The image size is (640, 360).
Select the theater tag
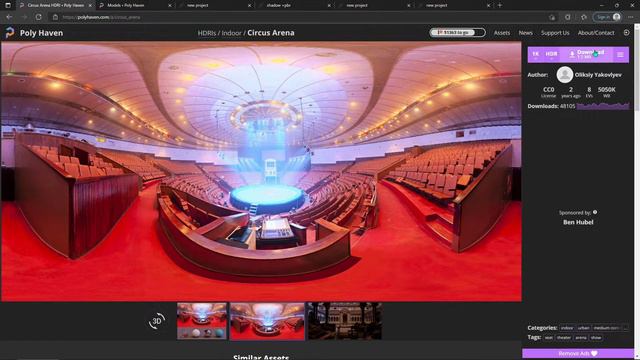(564, 338)
